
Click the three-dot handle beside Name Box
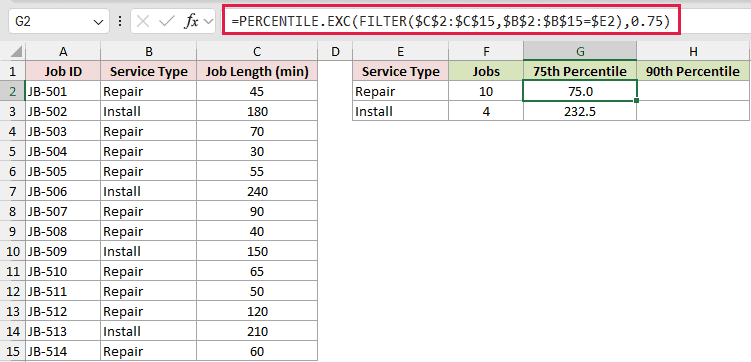(120, 22)
